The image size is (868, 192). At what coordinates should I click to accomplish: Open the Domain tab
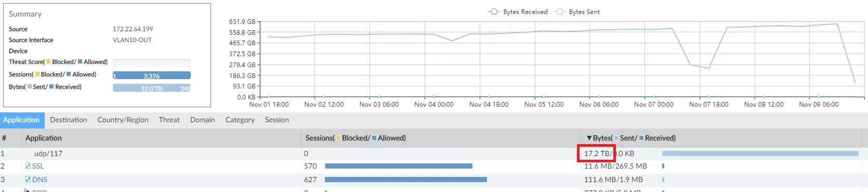pos(203,120)
